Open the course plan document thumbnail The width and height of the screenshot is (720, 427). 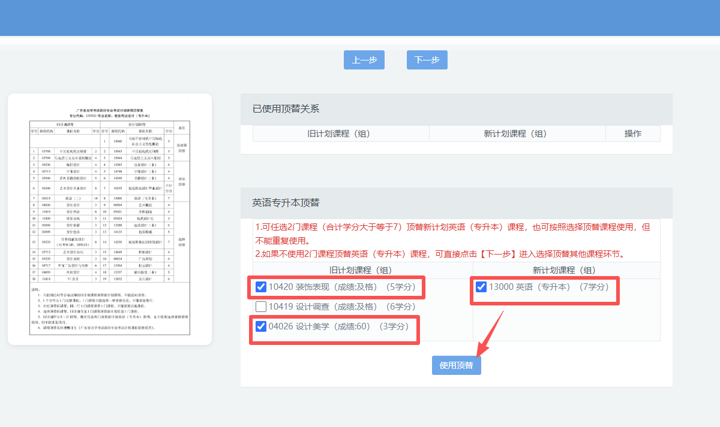[x=109, y=219]
